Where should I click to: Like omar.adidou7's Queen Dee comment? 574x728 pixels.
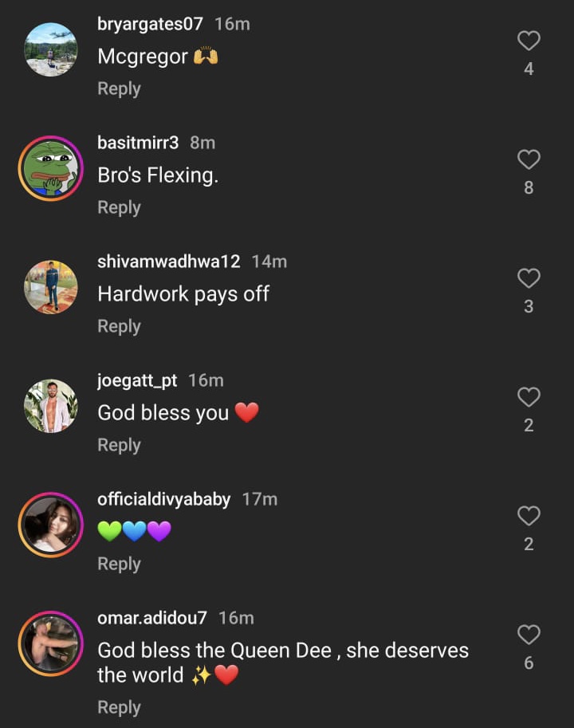click(x=529, y=635)
